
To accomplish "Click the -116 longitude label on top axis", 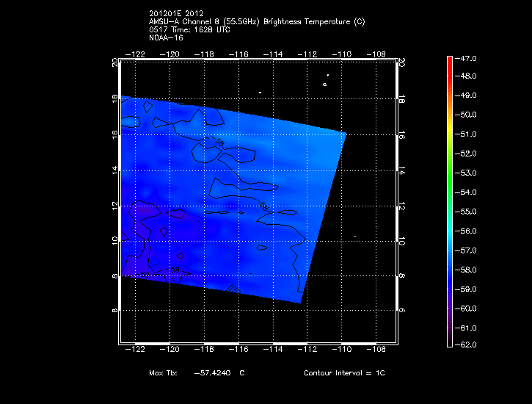I will (239, 54).
